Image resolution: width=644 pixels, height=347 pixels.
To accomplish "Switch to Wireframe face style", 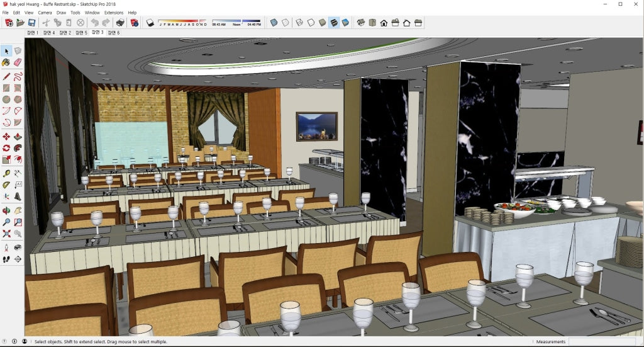I will (x=299, y=23).
